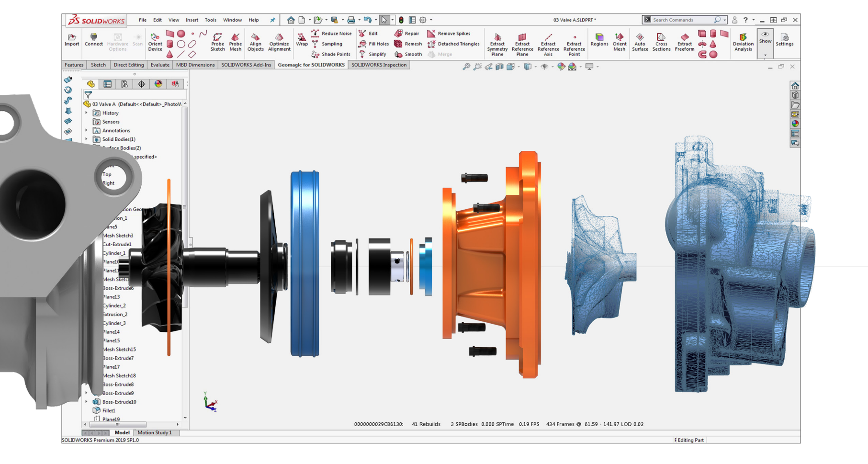The image size is (868, 464).
Task: Expand the History tree node
Action: coord(87,113)
